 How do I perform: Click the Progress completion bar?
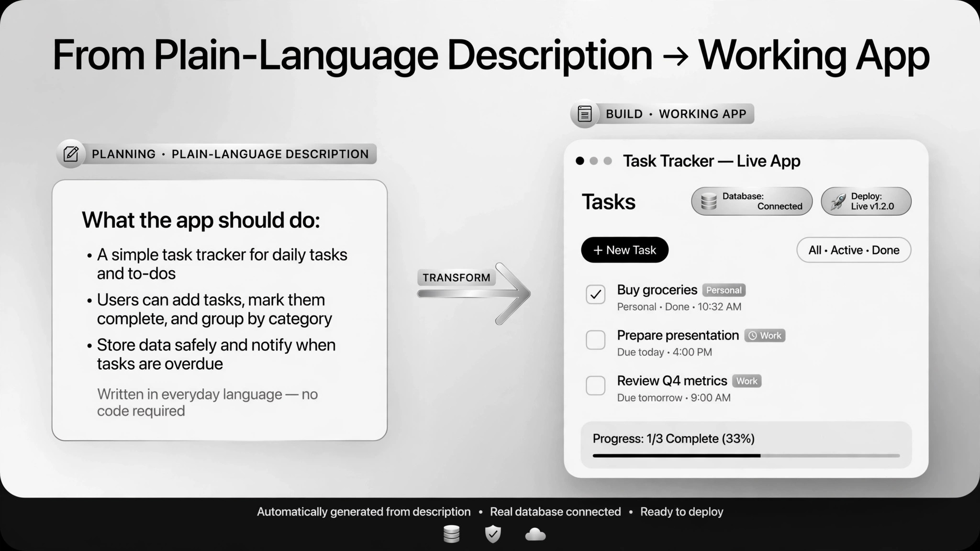pos(746,456)
